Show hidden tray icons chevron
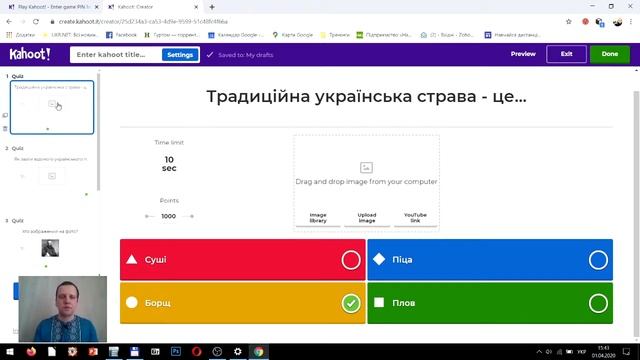This screenshot has width=640, height=360. [539, 351]
